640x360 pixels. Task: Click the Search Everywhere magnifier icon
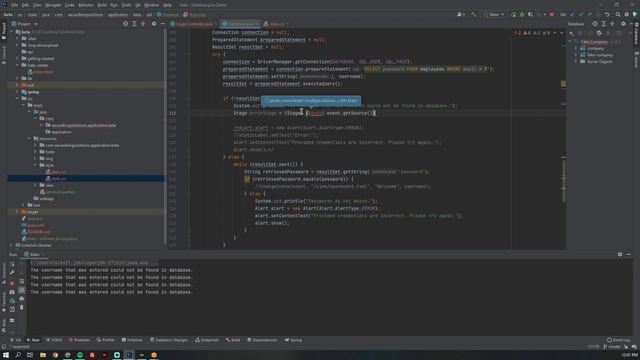click(x=618, y=14)
